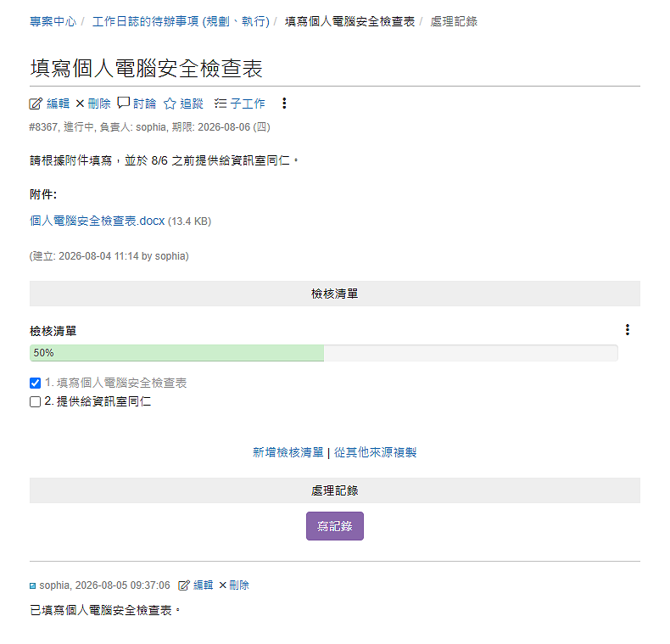Viewport: 670px width, 644px height.
Task: Click the pencil icon on sophia's record
Action: point(184,585)
